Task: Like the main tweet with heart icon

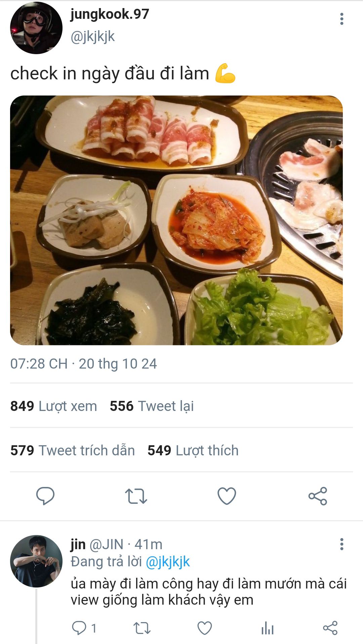Action: pos(227,496)
